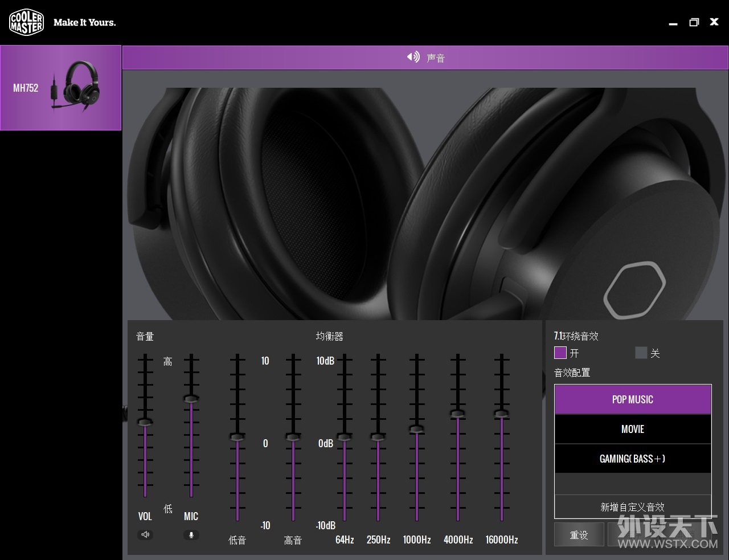
Task: Select the MH752 headset device tile
Action: (x=60, y=88)
